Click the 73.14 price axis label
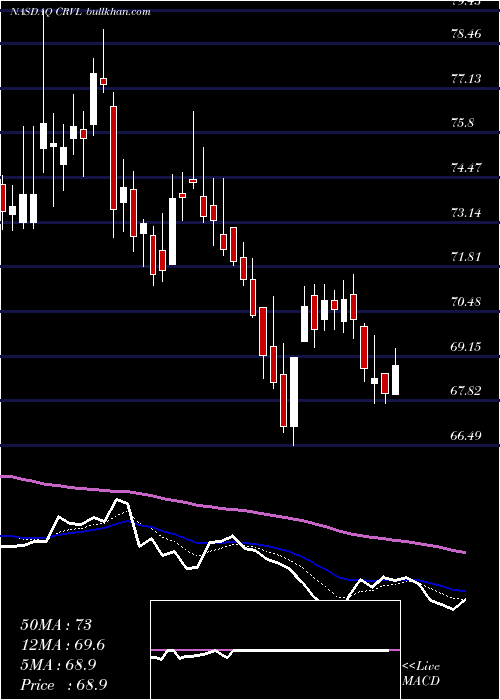This screenshot has height=700, width=500. tap(467, 212)
